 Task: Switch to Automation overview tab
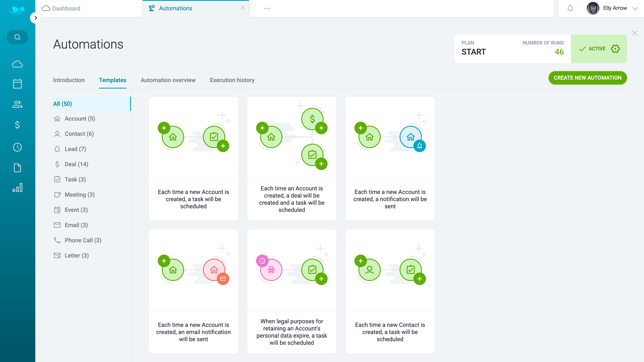[x=168, y=80]
